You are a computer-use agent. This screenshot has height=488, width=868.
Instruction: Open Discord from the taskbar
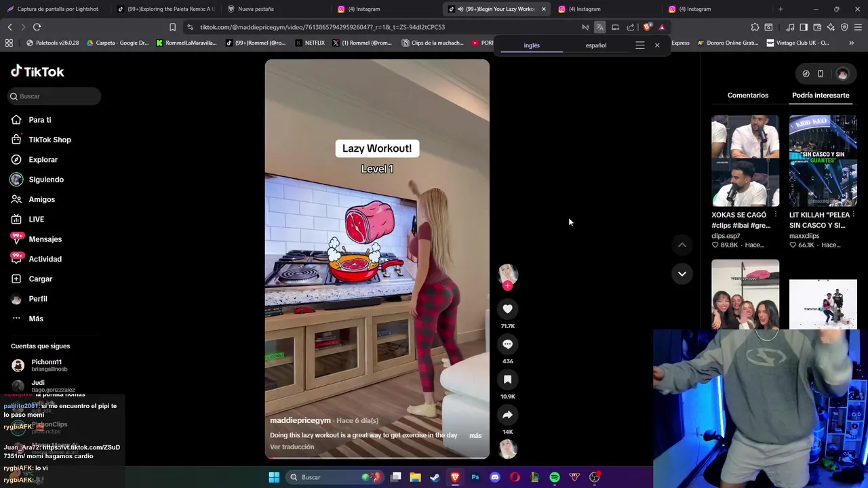pyautogui.click(x=495, y=477)
